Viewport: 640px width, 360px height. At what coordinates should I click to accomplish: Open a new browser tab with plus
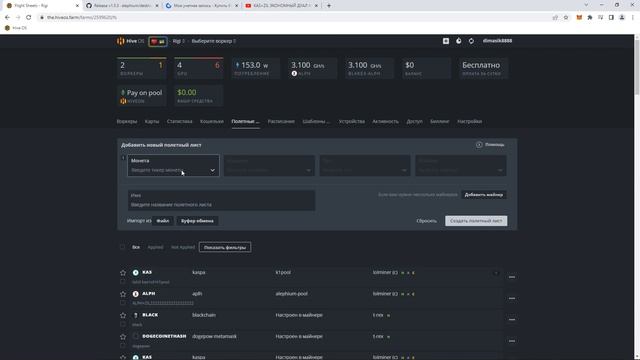point(329,6)
